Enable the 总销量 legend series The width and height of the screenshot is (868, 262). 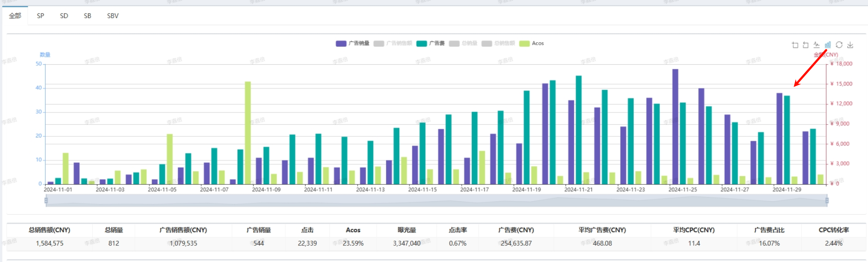[463, 43]
